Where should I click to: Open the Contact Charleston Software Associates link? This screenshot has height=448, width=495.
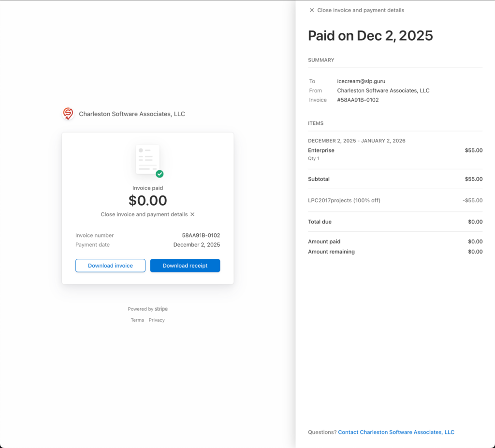click(x=396, y=432)
